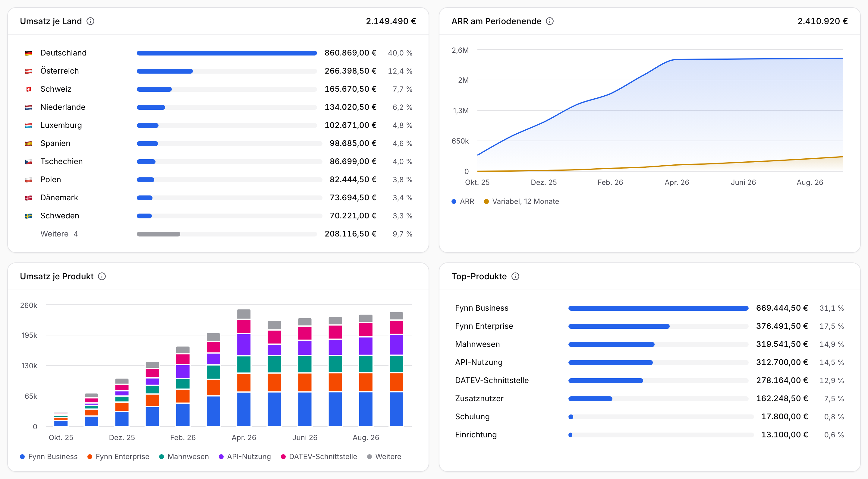
Task: Select the ARR total 2.410.920 €
Action: point(822,21)
